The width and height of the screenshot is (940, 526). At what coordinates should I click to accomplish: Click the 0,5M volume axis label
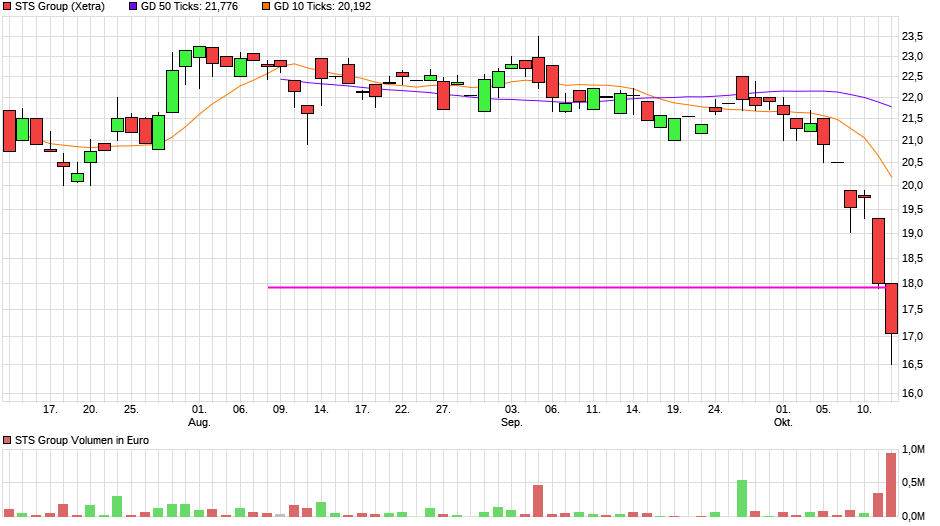tap(914, 483)
